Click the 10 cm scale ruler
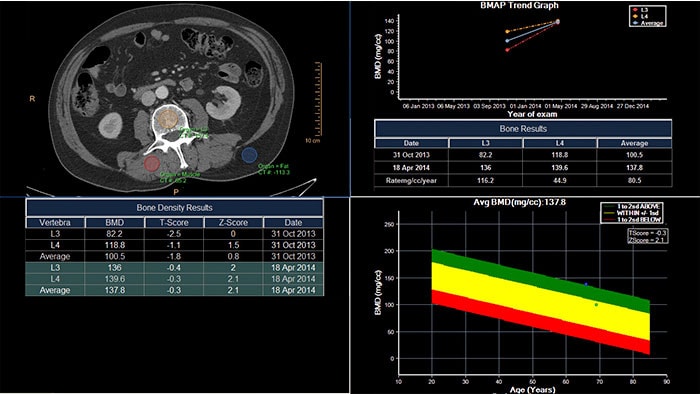Screen dimensions: 700x394 click(318, 99)
